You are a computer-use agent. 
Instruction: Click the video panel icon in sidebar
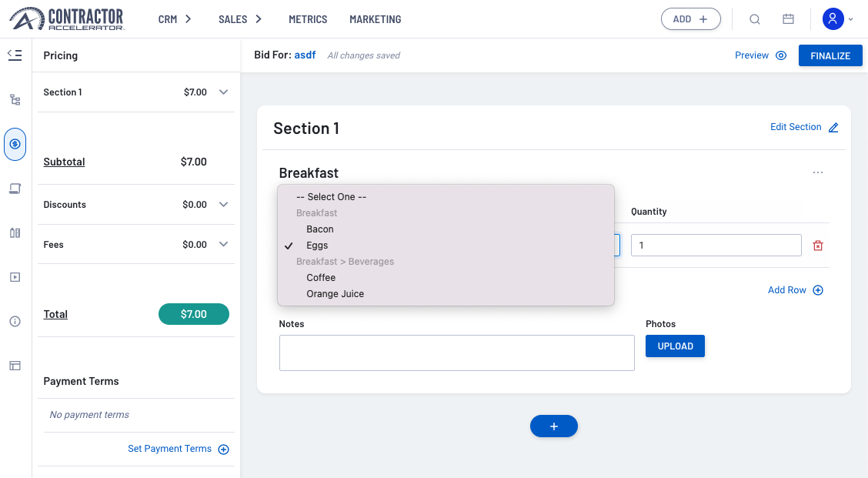pyautogui.click(x=15, y=276)
